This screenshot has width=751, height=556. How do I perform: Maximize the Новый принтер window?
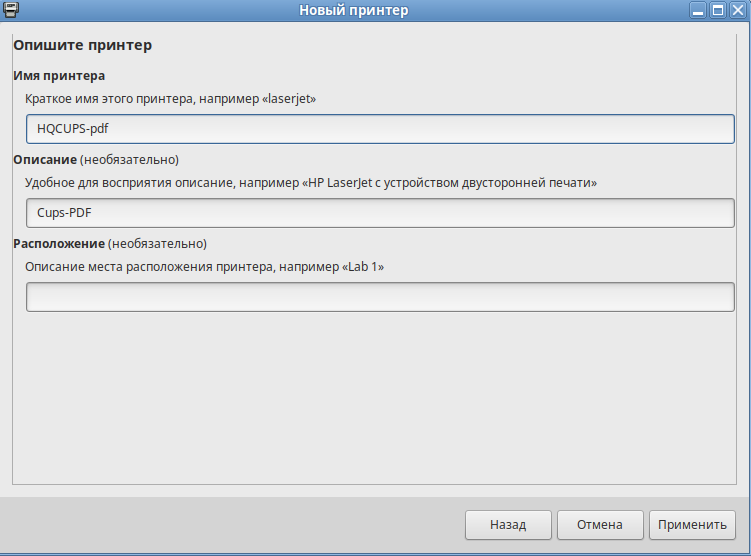(x=718, y=10)
